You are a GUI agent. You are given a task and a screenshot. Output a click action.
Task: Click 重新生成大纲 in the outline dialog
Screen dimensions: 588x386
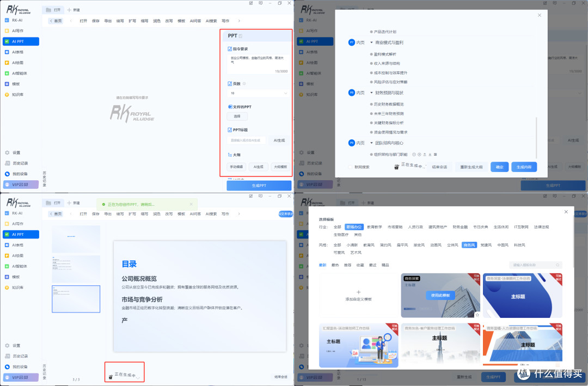pos(471,167)
